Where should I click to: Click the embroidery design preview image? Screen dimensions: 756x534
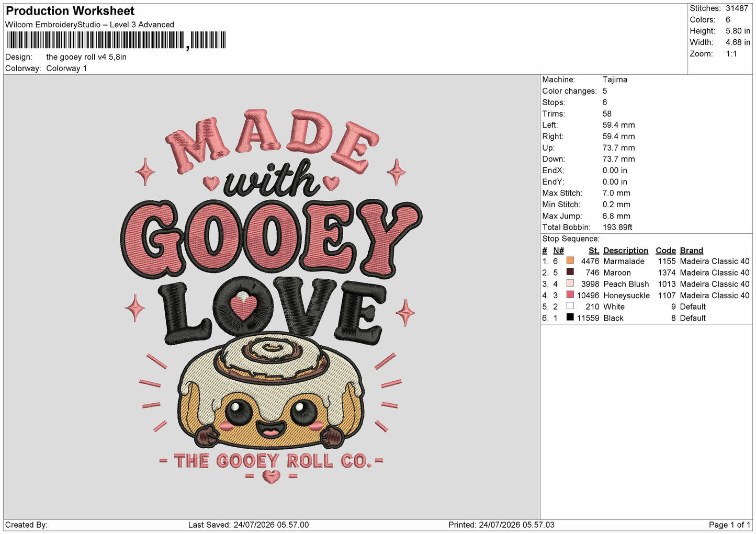[272, 296]
